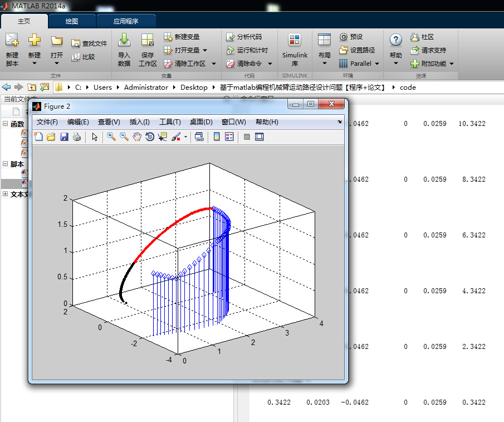Viewport: 504px width, 422px height.
Task: Click Print Figure icon in Figure 2
Action: tap(77, 137)
